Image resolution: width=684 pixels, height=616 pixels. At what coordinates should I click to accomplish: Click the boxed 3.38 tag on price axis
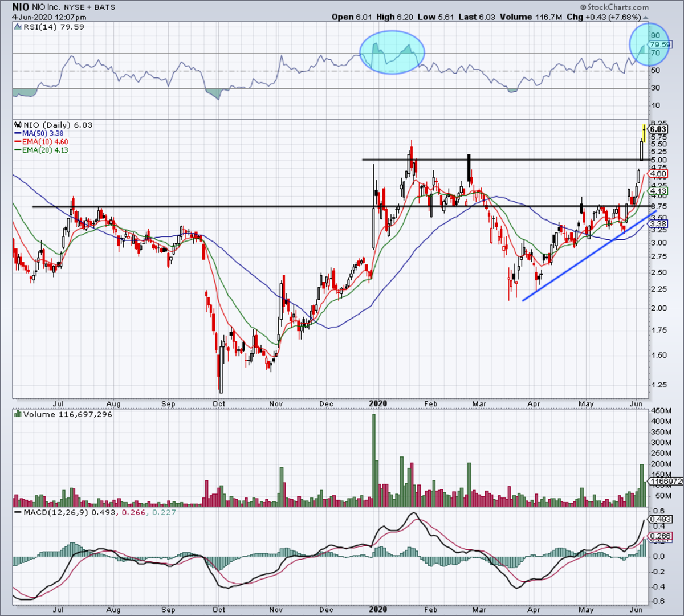coord(658,224)
